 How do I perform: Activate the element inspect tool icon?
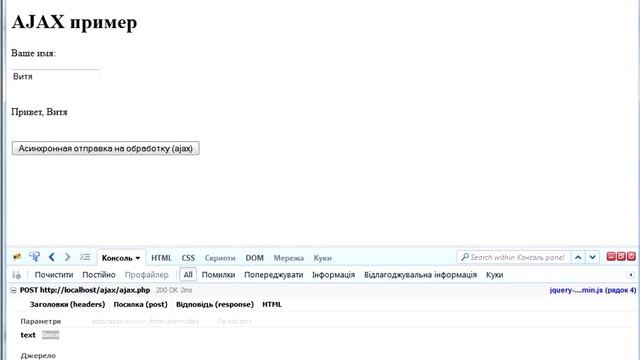point(34,257)
